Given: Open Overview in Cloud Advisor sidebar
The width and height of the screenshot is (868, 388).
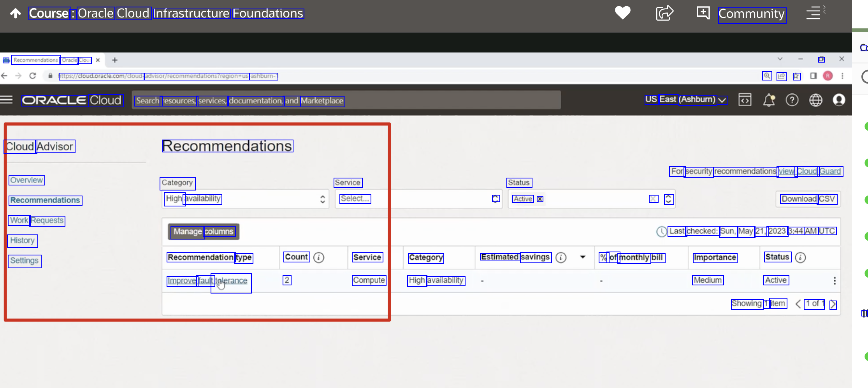Looking at the screenshot, I should pos(26,180).
